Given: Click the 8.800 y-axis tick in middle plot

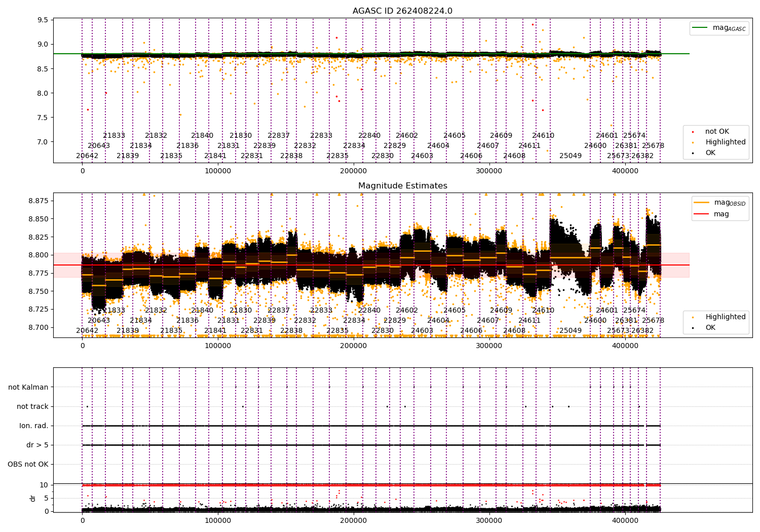Looking at the screenshot, I should coord(39,255).
